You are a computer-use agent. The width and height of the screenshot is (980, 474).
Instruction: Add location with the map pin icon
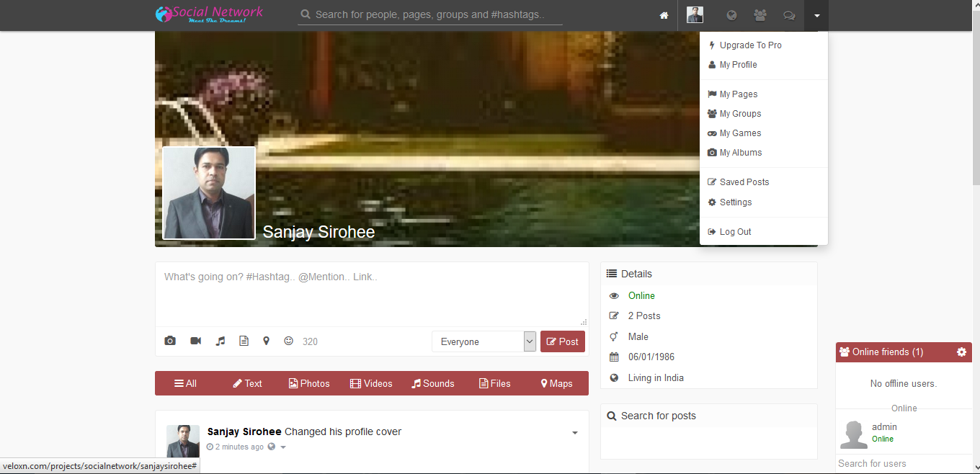coord(266,341)
